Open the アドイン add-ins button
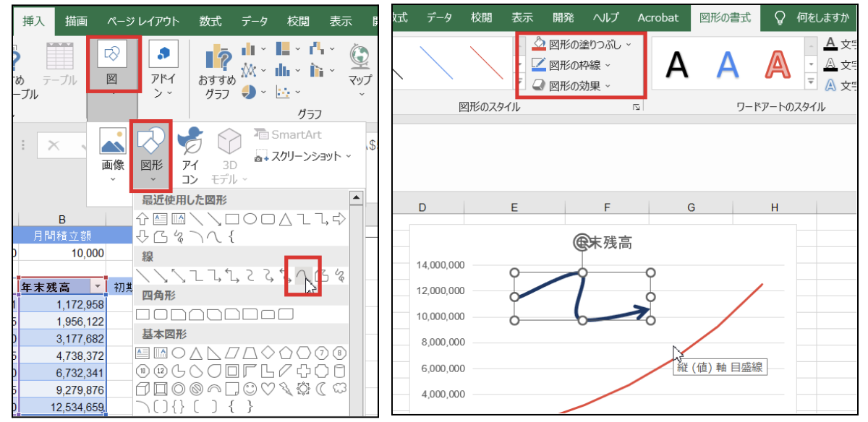 (x=164, y=69)
